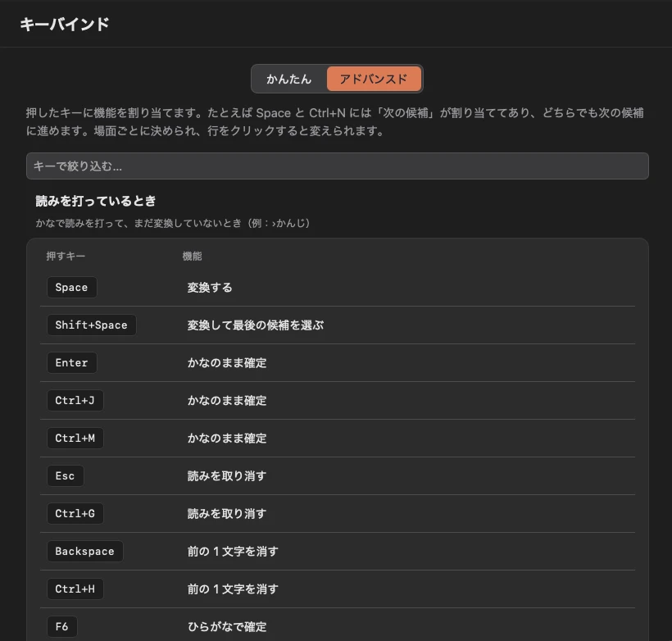Select 変換する function in Space row
This screenshot has height=641, width=672.
[210, 287]
